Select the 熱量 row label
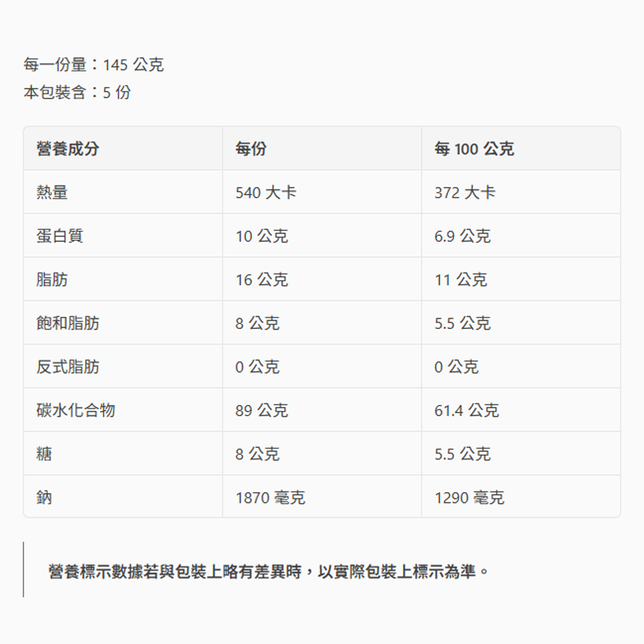Screen dimensions: 644x644 point(52,192)
